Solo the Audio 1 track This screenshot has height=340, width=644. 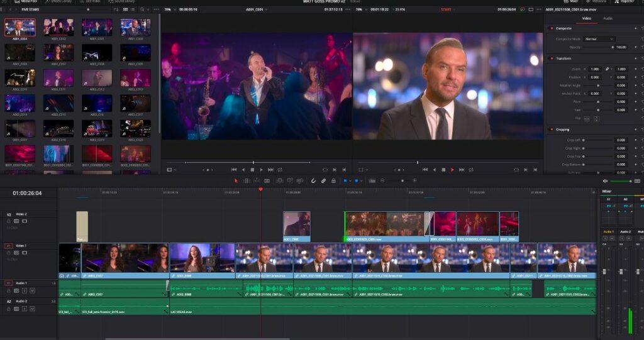pyautogui.click(x=25, y=291)
